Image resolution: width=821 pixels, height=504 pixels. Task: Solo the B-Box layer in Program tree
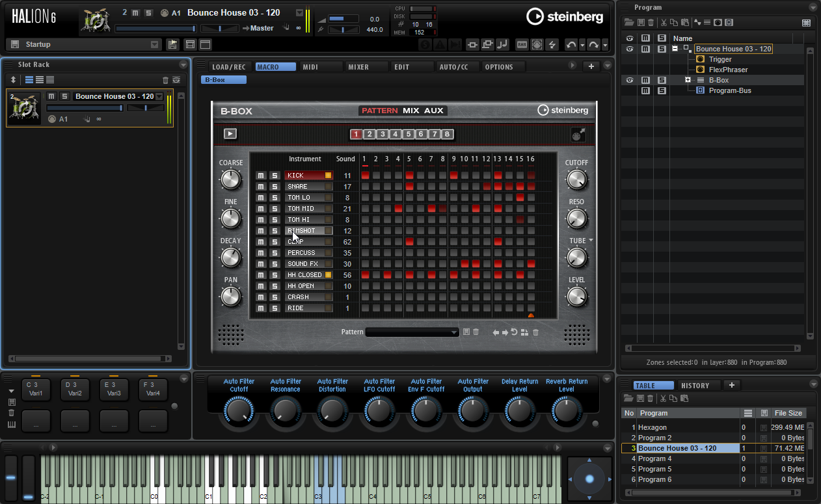(662, 80)
